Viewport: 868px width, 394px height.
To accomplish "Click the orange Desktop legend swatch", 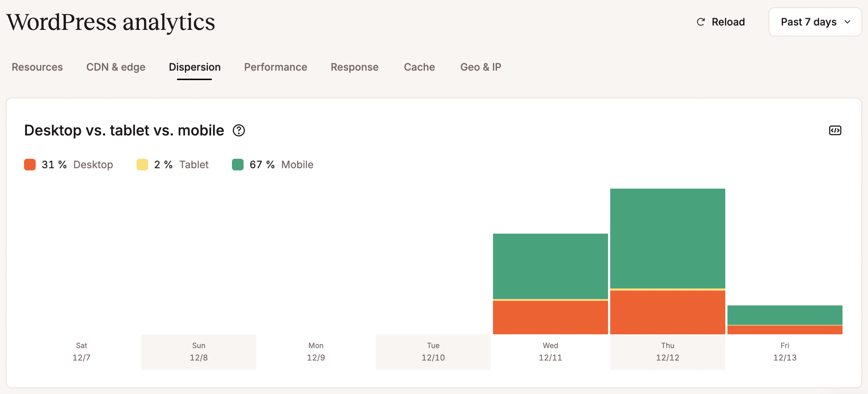I will pos(30,165).
